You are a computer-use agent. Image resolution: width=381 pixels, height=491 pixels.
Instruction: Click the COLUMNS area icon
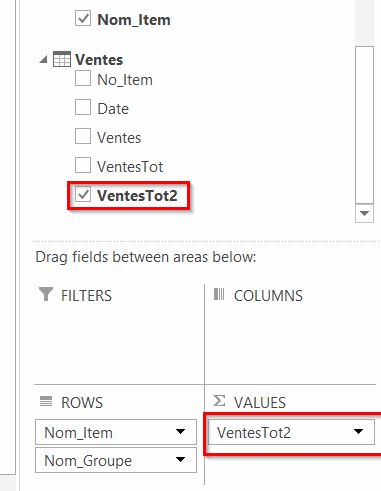219,294
